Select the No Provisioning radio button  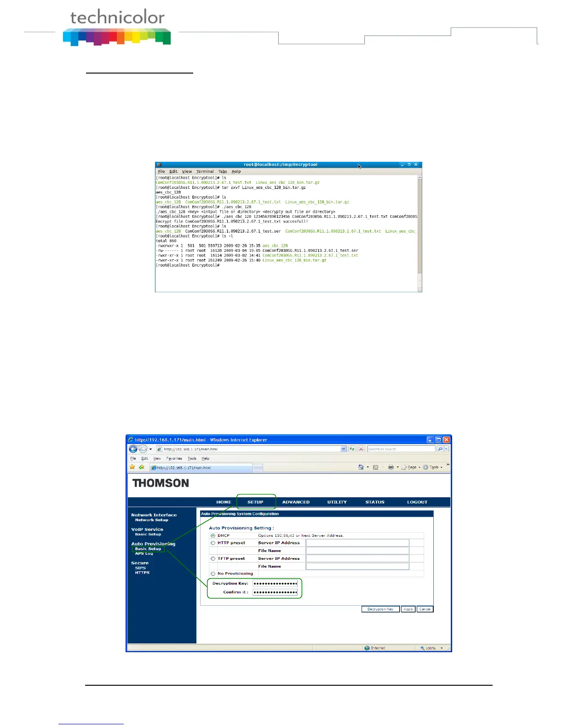coord(213,574)
